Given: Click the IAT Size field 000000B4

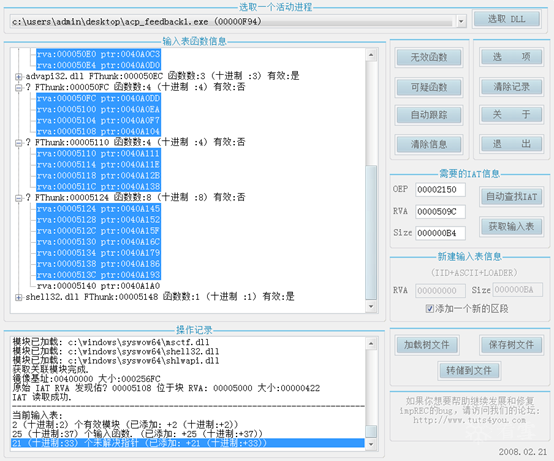Looking at the screenshot, I should (x=440, y=233).
